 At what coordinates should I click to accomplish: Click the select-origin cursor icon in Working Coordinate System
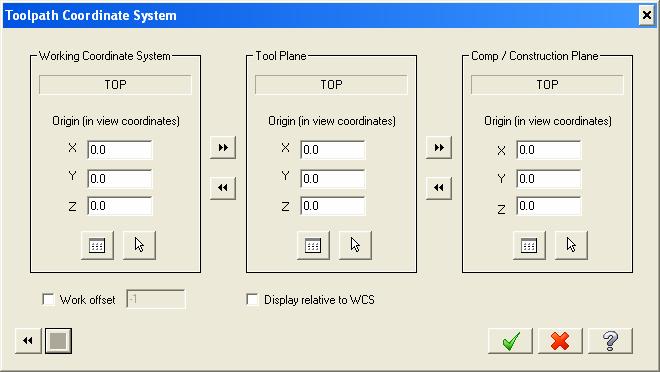click(x=139, y=245)
